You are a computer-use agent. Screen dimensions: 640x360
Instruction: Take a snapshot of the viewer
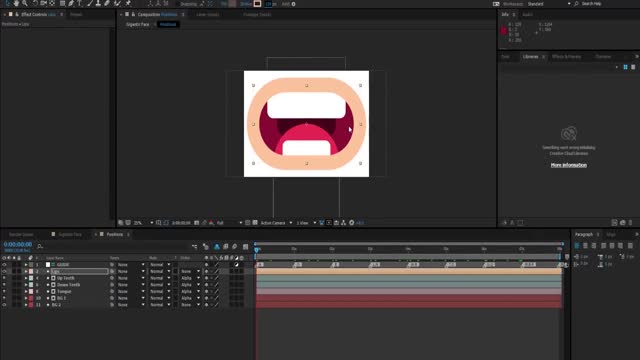click(x=197, y=223)
